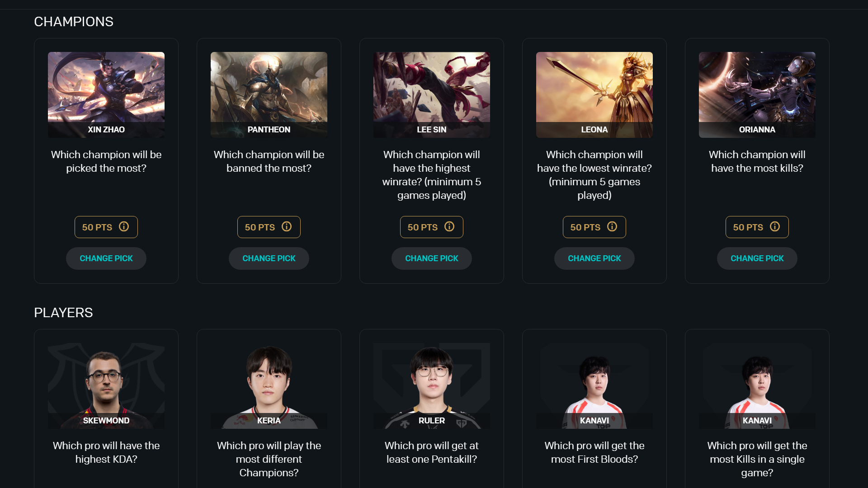This screenshot has width=868, height=488.
Task: Change pick for most picked champion Xin Zhao
Action: [x=106, y=258]
